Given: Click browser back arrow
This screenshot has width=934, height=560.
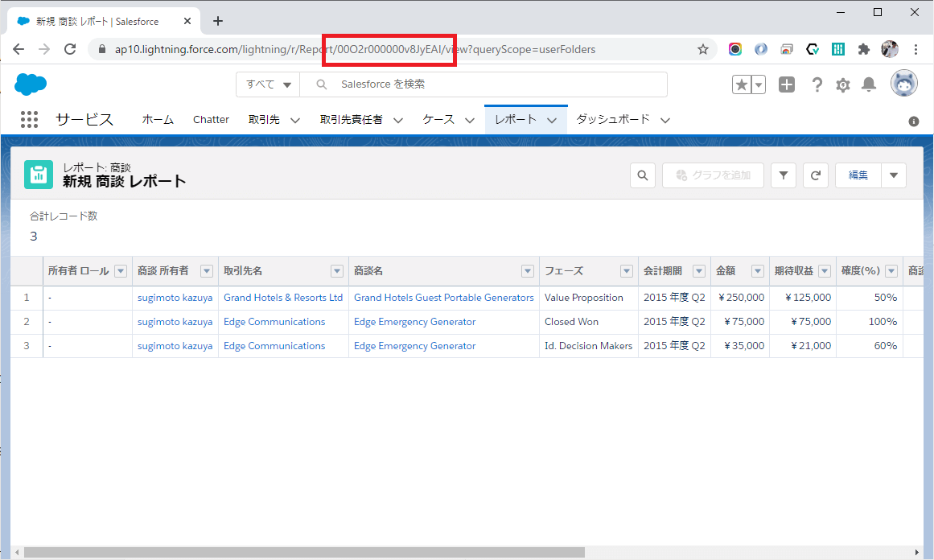Looking at the screenshot, I should pyautogui.click(x=19, y=49).
